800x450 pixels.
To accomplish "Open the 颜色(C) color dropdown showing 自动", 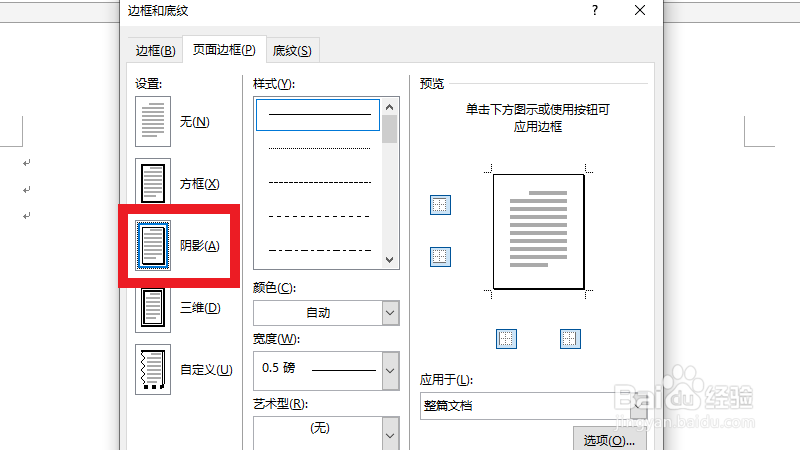I will coord(326,313).
